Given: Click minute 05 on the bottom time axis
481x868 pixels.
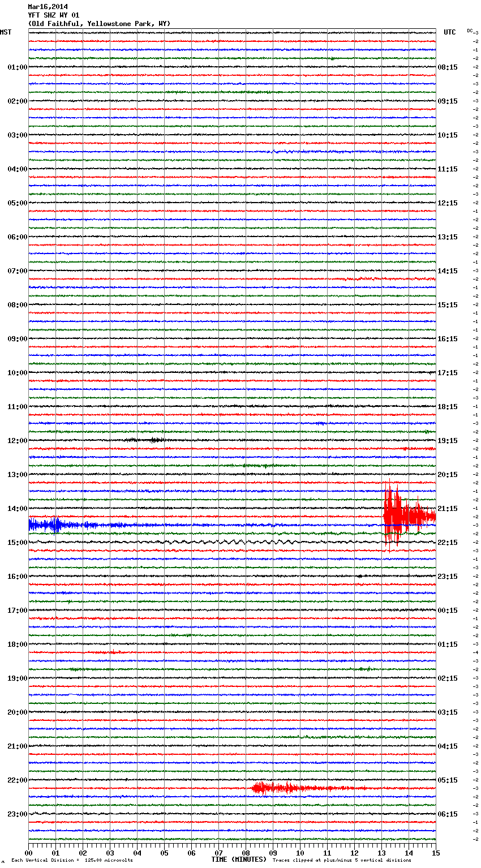Looking at the screenshot, I should point(164,853).
